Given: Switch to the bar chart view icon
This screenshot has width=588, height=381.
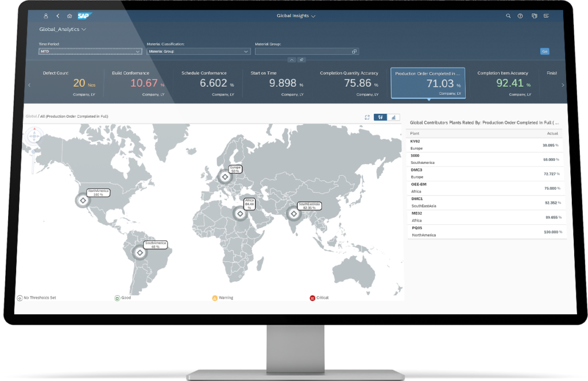Looking at the screenshot, I should click(x=393, y=117).
